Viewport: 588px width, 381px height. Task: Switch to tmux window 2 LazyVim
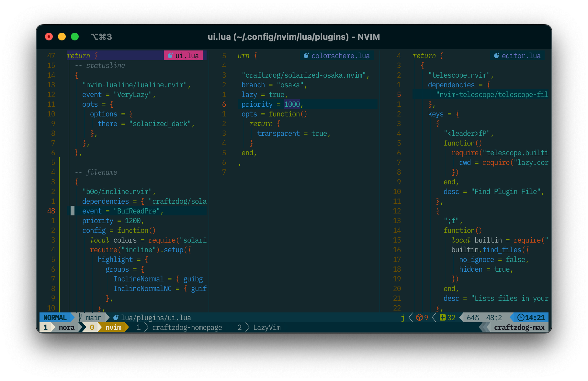259,327
